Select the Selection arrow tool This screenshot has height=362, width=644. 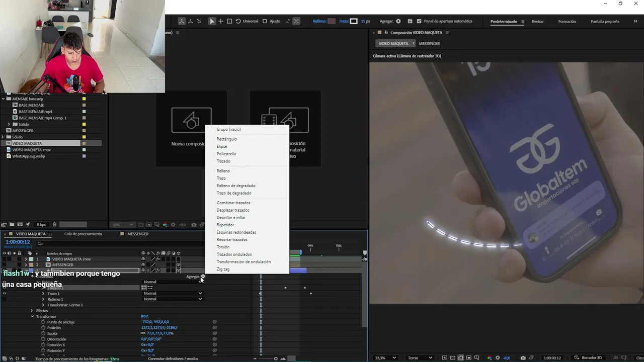point(212,21)
